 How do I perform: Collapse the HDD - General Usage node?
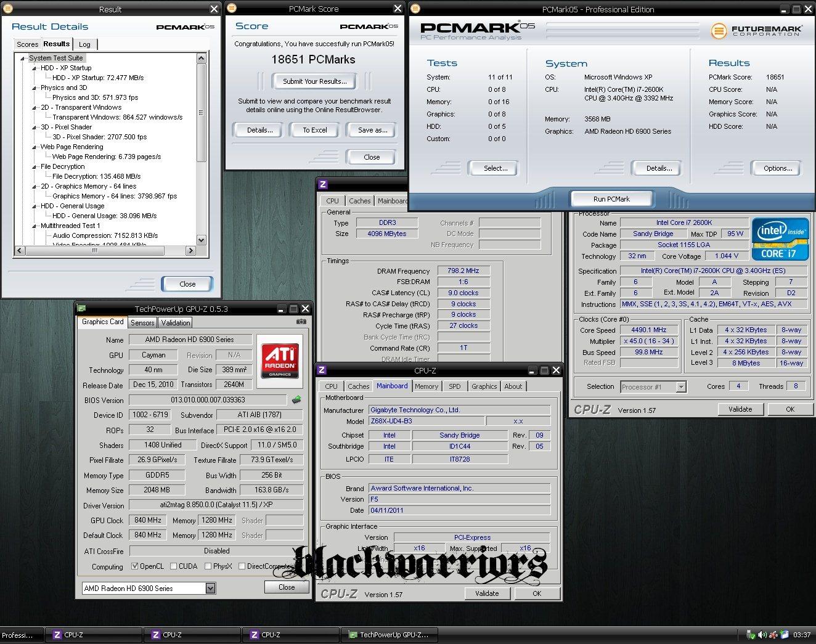tap(35, 206)
